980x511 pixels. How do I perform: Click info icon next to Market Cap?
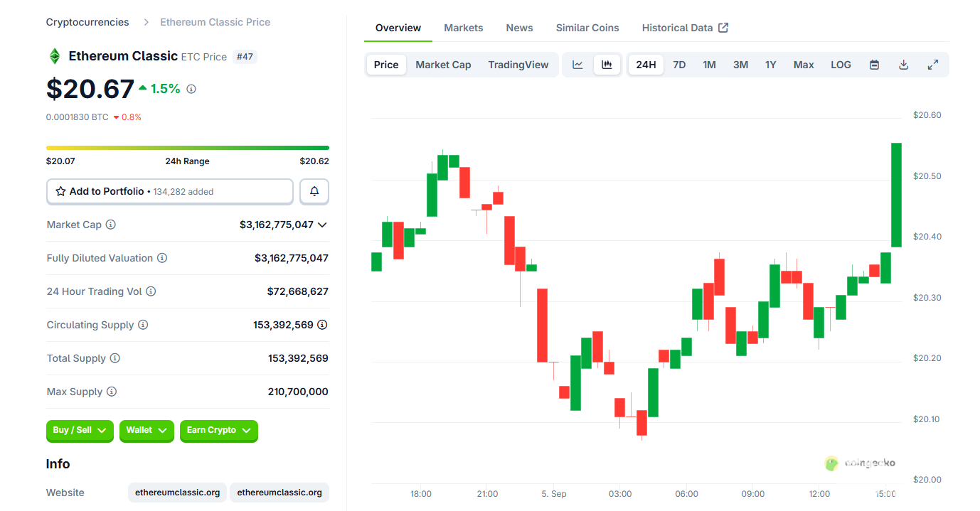click(111, 225)
